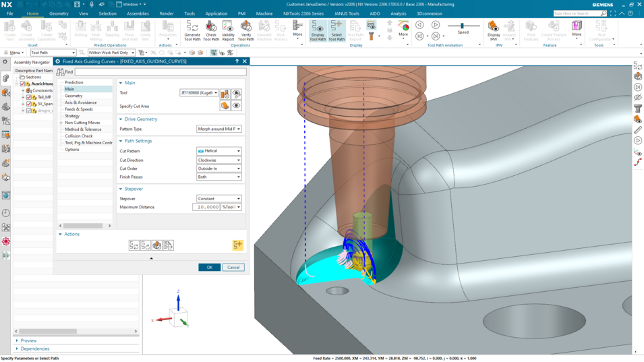Adjust the animation Speed slider
This screenshot has width=644, height=362.
[x=462, y=26]
